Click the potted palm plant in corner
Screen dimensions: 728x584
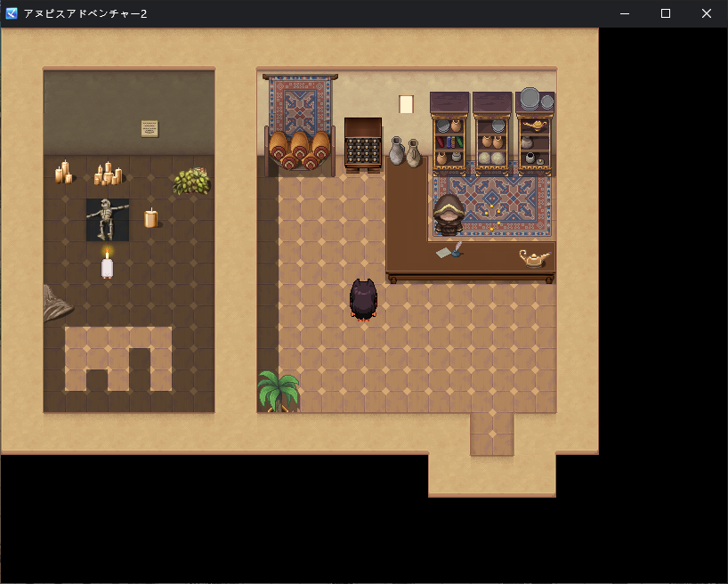(279, 391)
